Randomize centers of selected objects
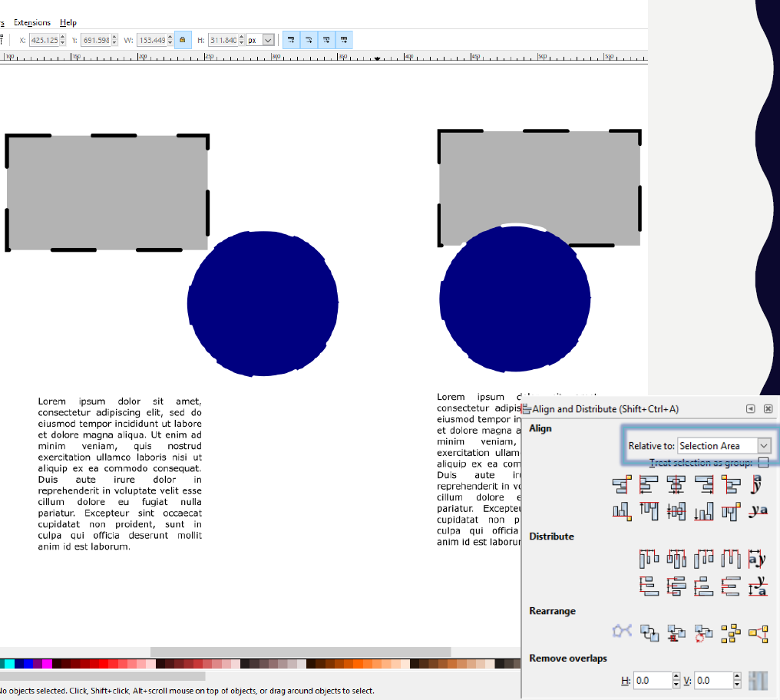780x700 pixels. 731,632
